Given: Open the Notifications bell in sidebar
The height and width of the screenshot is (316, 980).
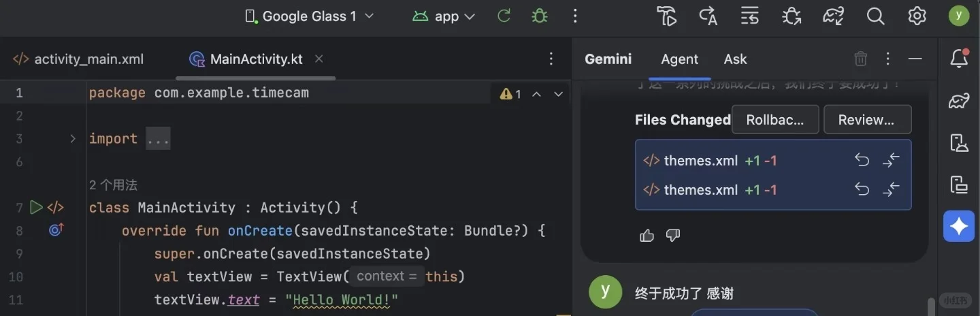Looking at the screenshot, I should (959, 59).
